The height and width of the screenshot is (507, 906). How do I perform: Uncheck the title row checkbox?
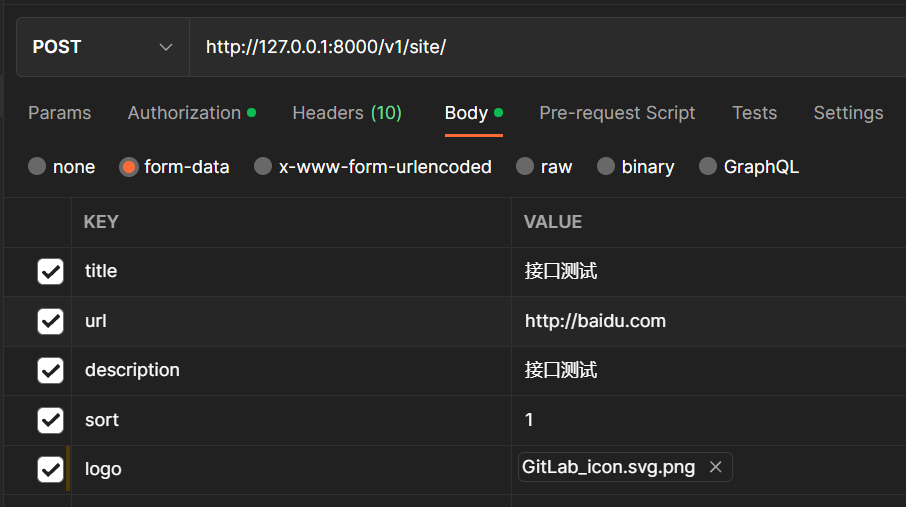50,272
